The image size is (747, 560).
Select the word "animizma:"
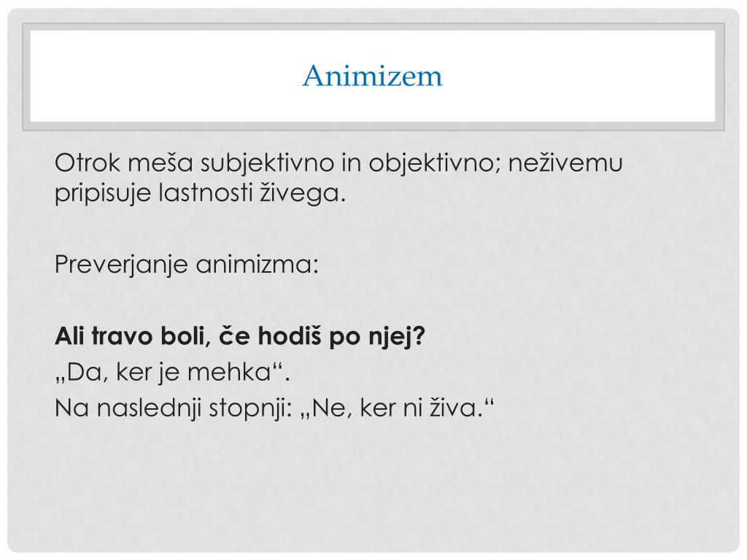pos(257,264)
